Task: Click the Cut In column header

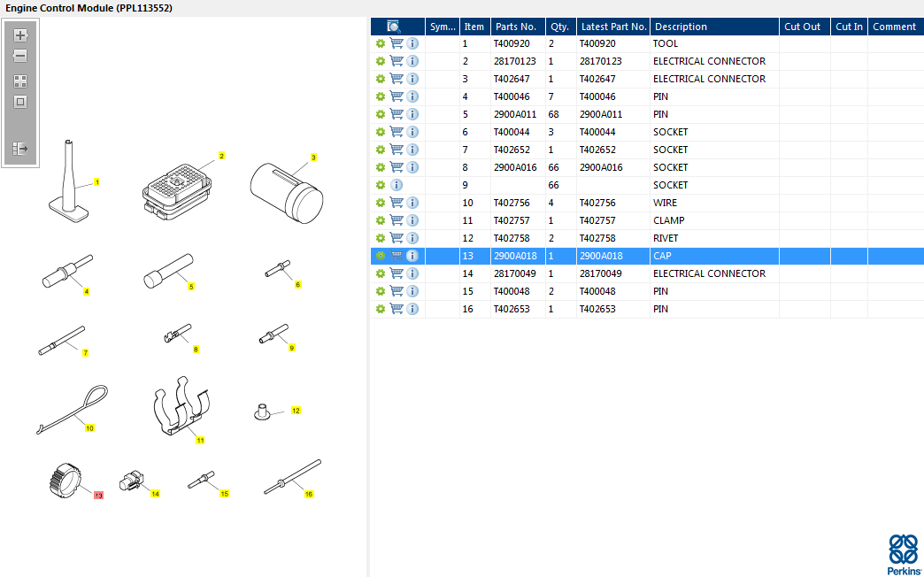Action: [849, 27]
